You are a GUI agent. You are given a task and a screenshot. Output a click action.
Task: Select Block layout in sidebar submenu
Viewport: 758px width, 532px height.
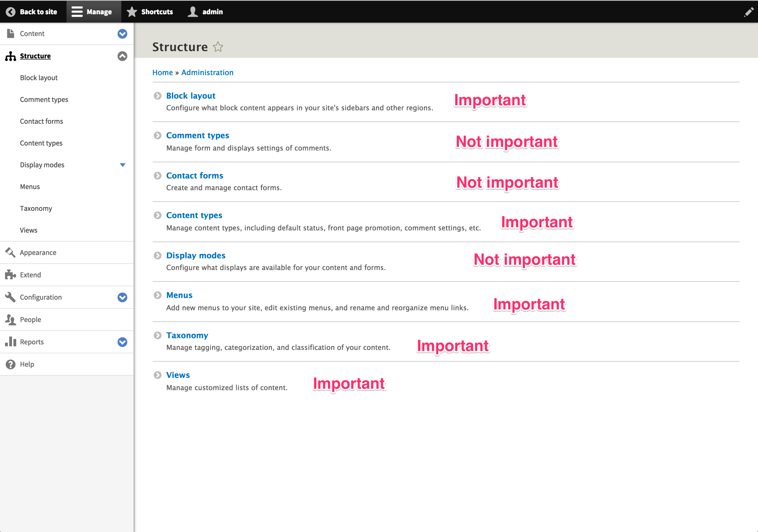coord(39,78)
